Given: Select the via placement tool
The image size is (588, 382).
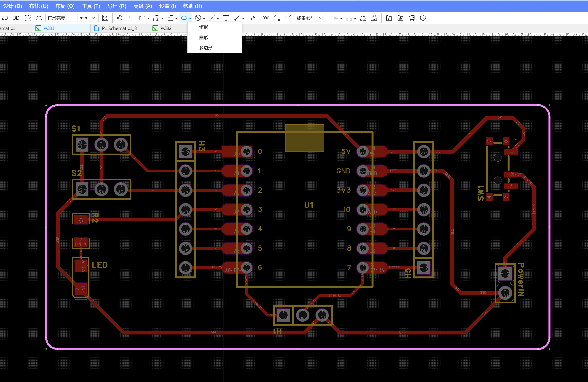Looking at the screenshot, I should coord(120,18).
